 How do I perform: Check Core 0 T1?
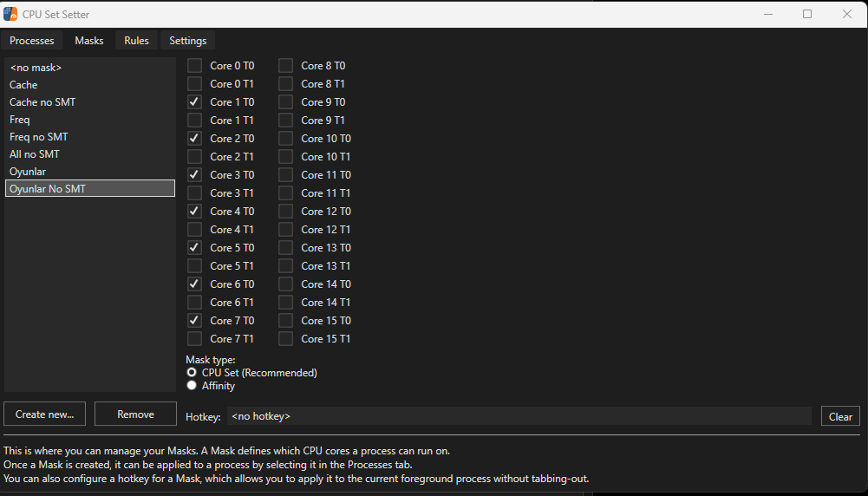(x=194, y=84)
